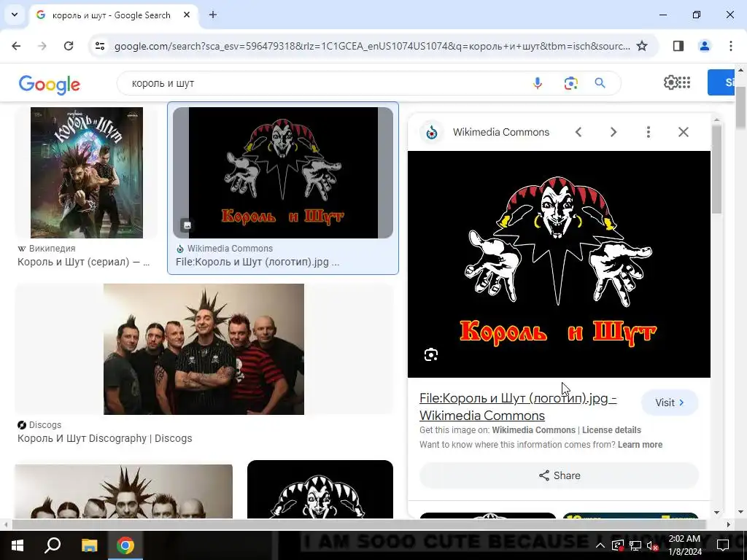
Task: Open the Chrome profile avatar
Action: [x=704, y=46]
